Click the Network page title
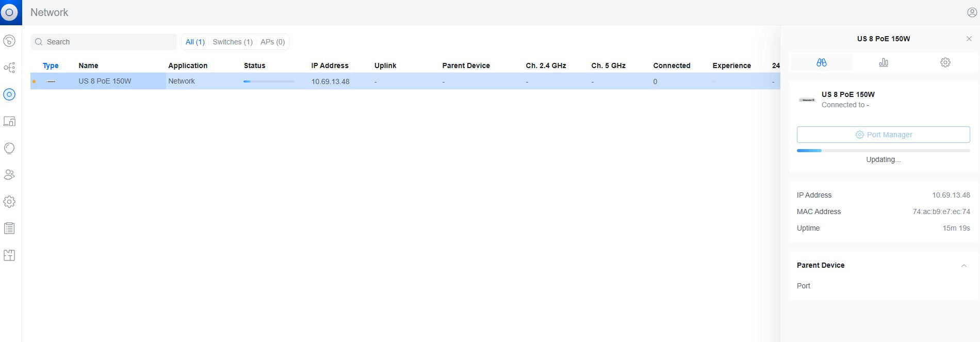This screenshot has height=342, width=980. tap(49, 12)
